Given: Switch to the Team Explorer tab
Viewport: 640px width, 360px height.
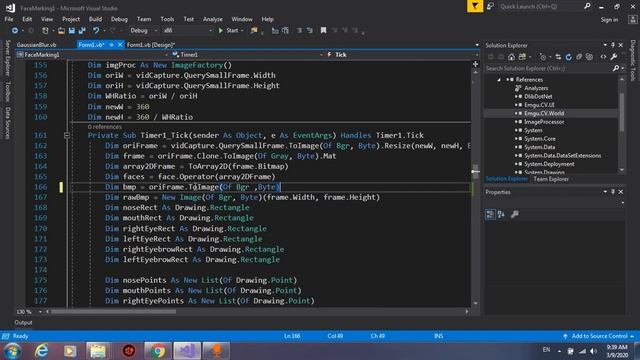Looking at the screenshot, I should point(551,179).
